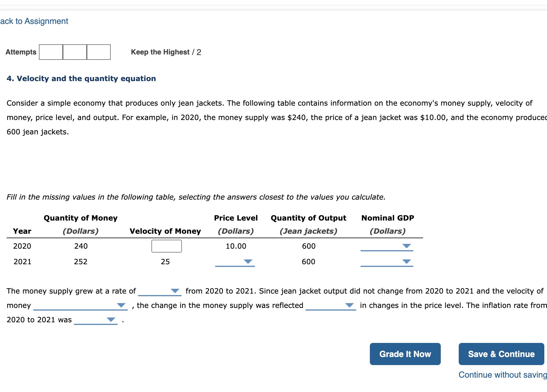Image resolution: width=547 pixels, height=392 pixels.
Task: Click the Grade It Now button
Action: click(405, 354)
